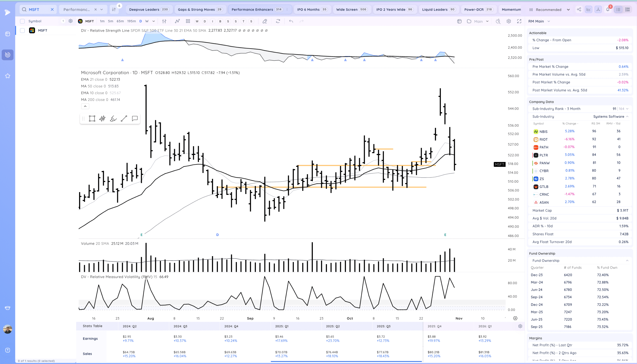Open the Recommended layout dropdown
This screenshot has height=364, width=637.
[550, 9]
